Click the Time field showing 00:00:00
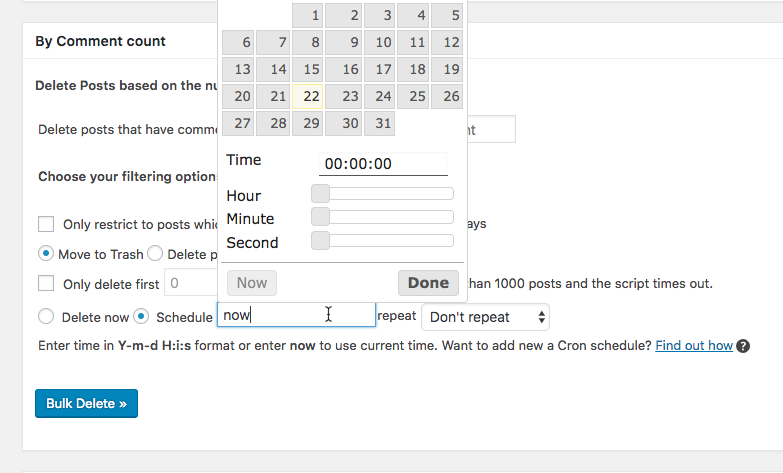783x473 pixels. pyautogui.click(x=383, y=164)
